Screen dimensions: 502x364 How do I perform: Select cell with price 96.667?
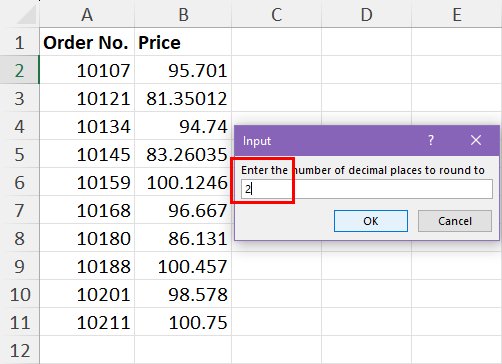point(183,210)
